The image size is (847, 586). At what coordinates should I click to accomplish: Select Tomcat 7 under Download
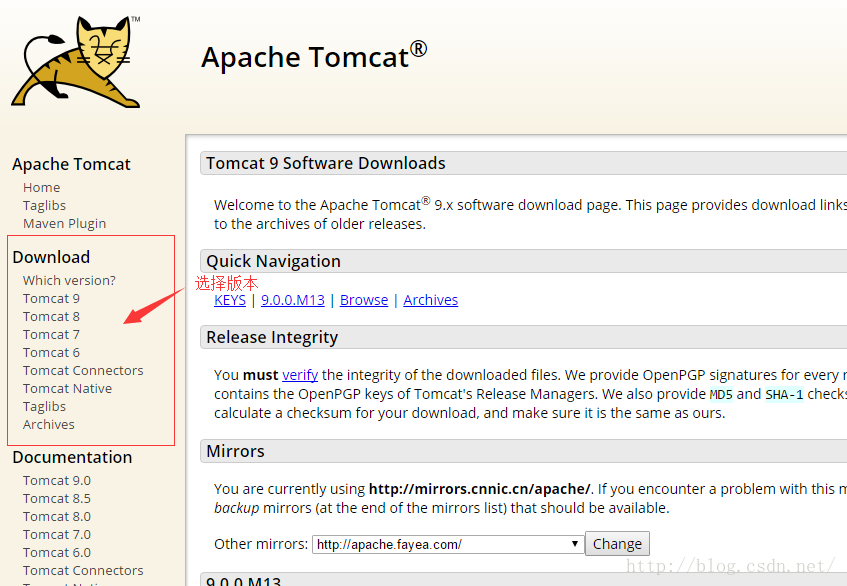[51, 334]
